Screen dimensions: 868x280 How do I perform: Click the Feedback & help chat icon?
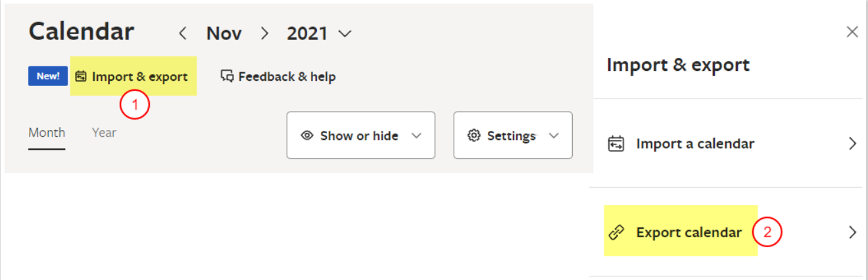pyautogui.click(x=228, y=77)
